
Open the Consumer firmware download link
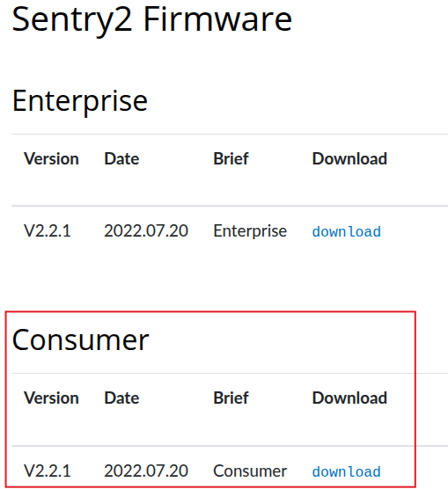coord(347,471)
